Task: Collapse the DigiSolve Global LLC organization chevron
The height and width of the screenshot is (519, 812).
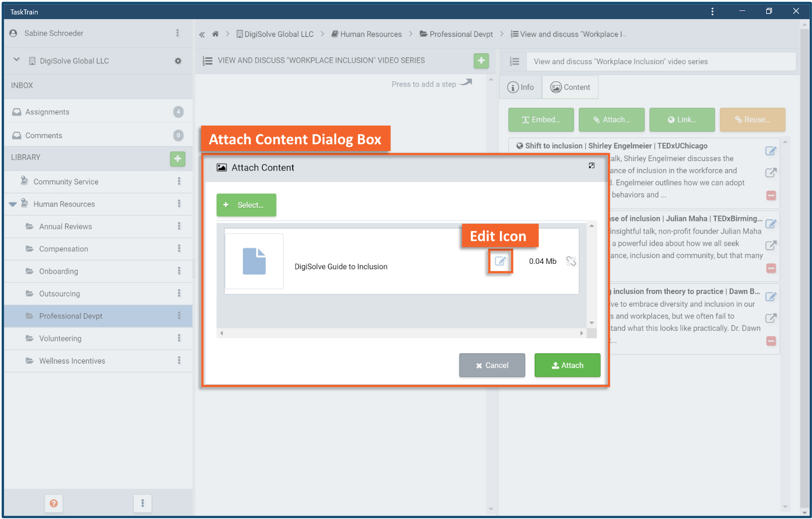Action: tap(16, 60)
